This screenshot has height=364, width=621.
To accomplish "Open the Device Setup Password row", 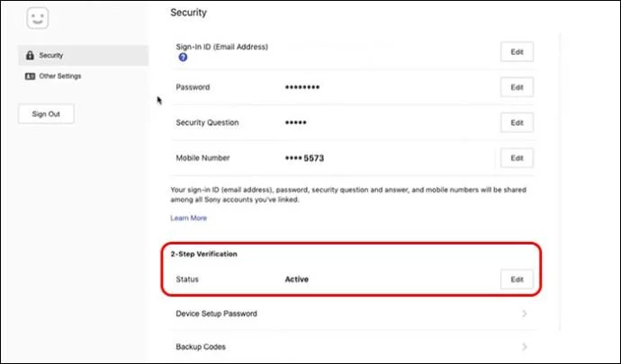I will pyautogui.click(x=217, y=314).
